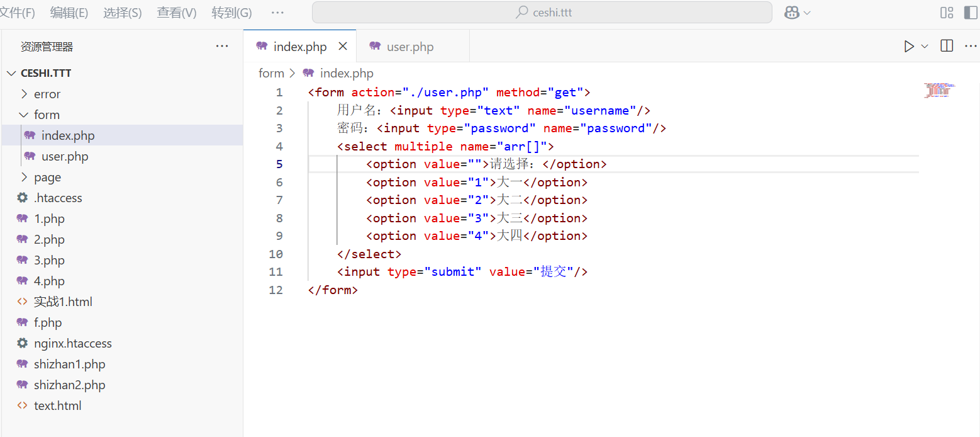Open the customize layout icon
This screenshot has height=437, width=980.
coord(947,13)
